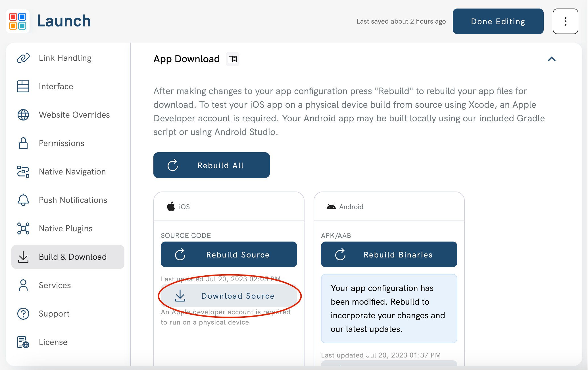
Task: Click the Website Overrides globe icon
Action: coord(23,114)
